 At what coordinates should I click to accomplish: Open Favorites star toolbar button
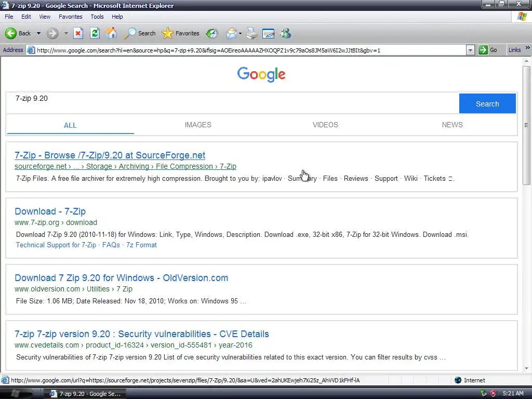coord(180,33)
